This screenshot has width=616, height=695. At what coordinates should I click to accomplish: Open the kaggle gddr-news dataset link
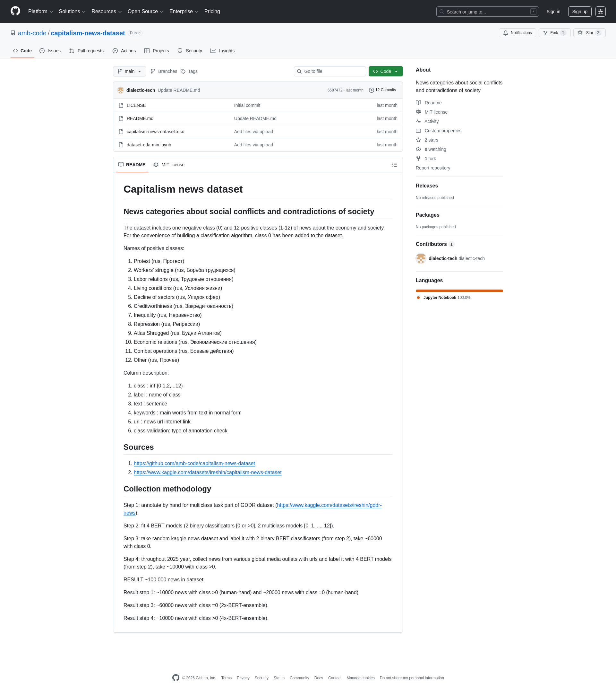coord(329,505)
